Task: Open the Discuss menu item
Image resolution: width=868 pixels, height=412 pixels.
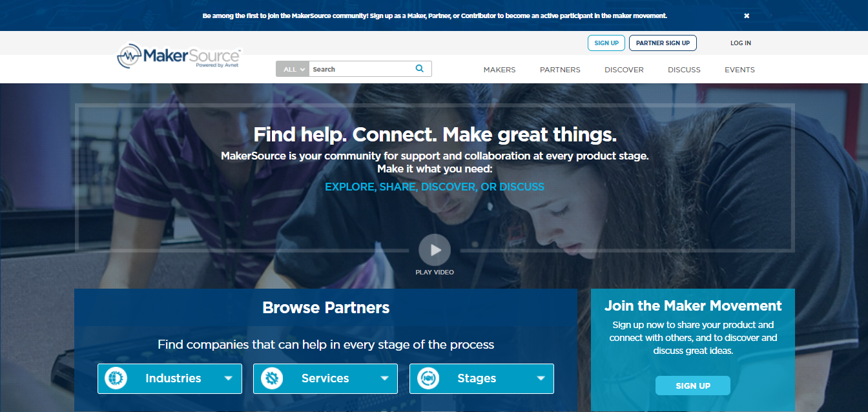Action: tap(684, 70)
